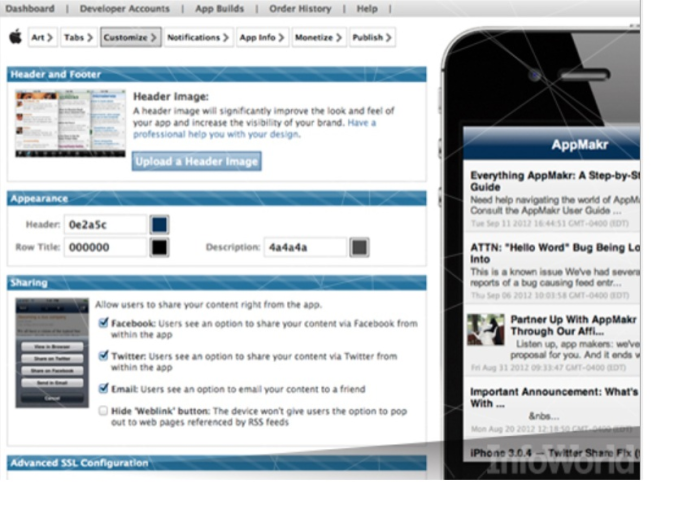Click the Partner Up article thumbnail image
Screen dimensions: 700x523
(x=486, y=330)
